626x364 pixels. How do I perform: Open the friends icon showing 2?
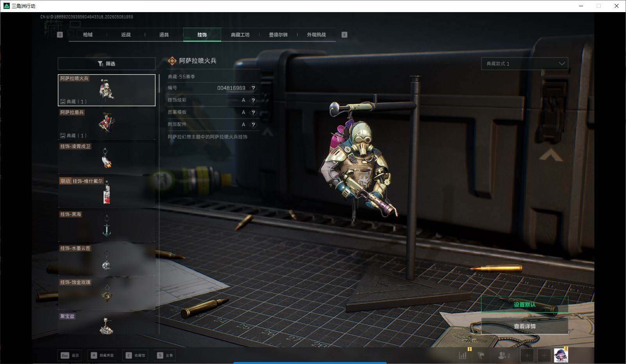(504, 355)
